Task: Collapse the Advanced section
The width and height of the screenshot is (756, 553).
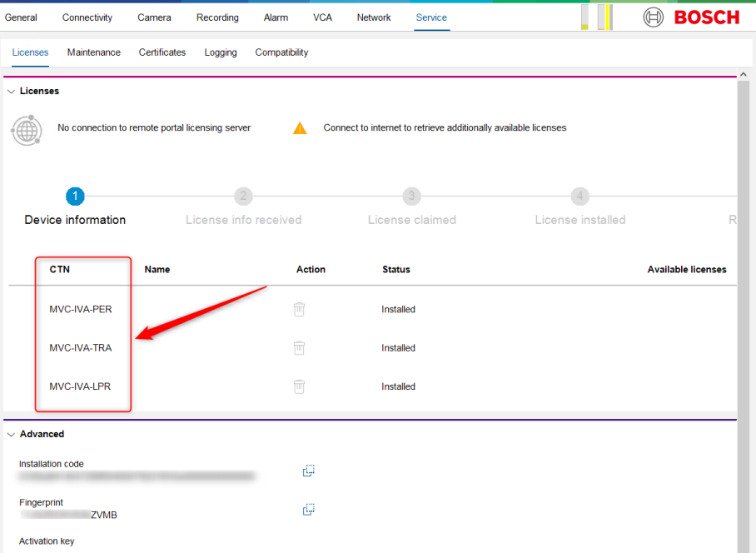Action: [11, 434]
